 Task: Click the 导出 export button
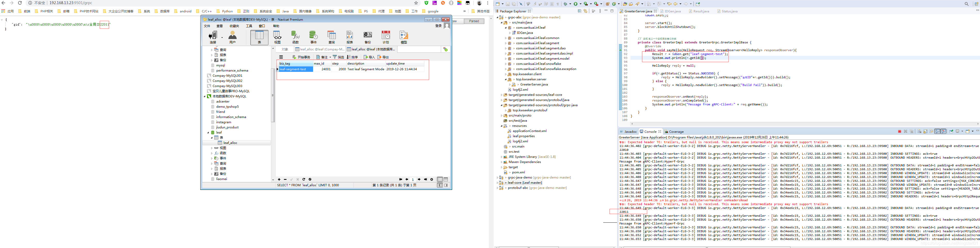(x=383, y=57)
